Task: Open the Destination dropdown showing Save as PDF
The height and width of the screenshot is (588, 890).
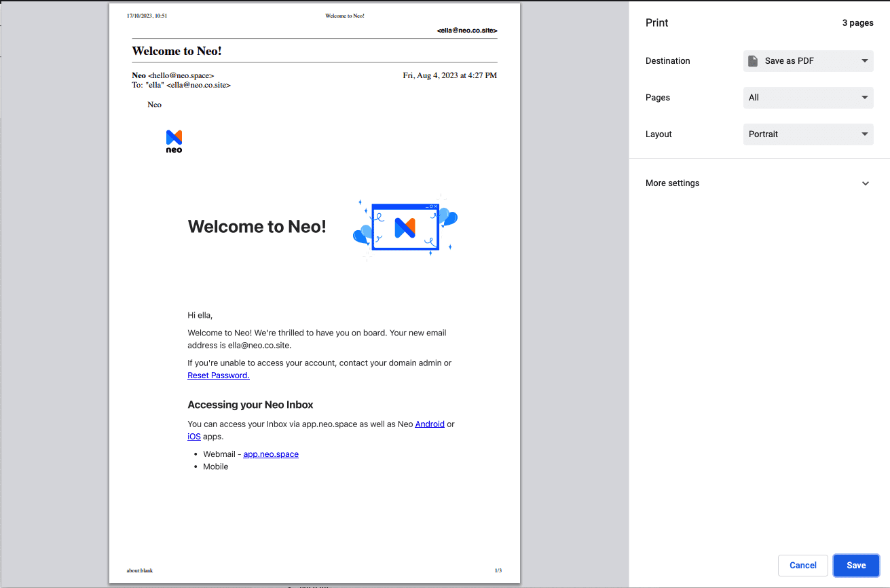Action: click(x=808, y=60)
